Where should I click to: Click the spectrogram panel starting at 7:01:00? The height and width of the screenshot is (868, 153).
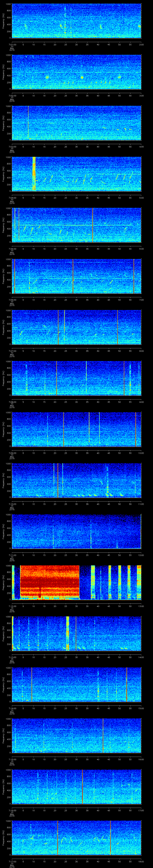pyautogui.click(x=76, y=21)
